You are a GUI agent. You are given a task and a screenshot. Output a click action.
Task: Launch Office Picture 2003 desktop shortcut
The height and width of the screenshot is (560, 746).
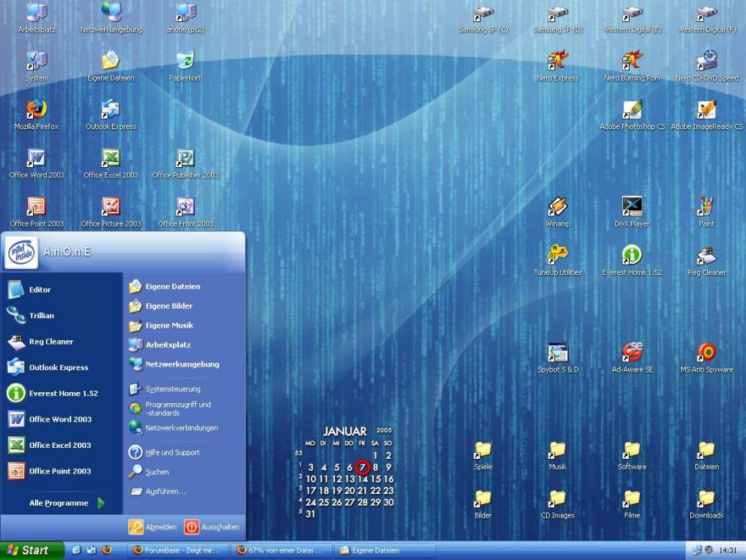tap(111, 212)
